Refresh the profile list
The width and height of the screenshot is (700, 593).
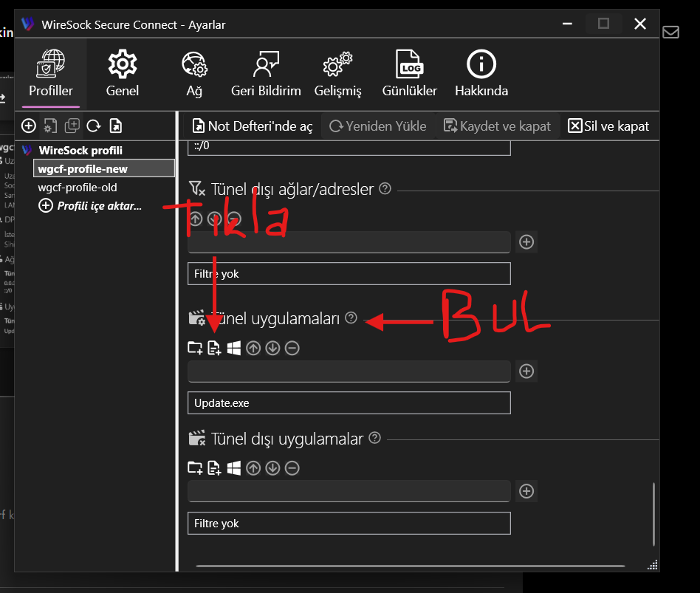tap(94, 126)
